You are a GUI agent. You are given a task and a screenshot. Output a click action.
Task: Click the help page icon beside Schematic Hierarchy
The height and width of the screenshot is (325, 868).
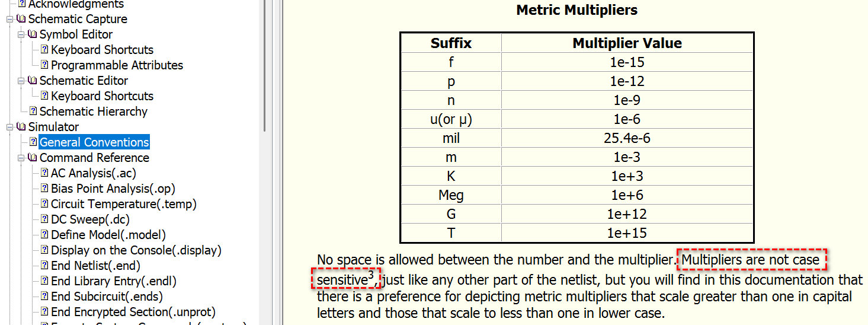pyautogui.click(x=33, y=111)
